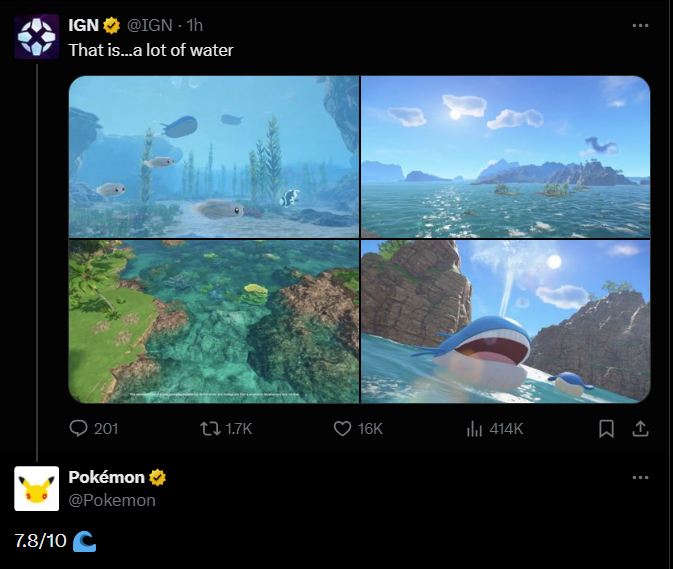Open the ocean horizon with islands image

(x=506, y=157)
